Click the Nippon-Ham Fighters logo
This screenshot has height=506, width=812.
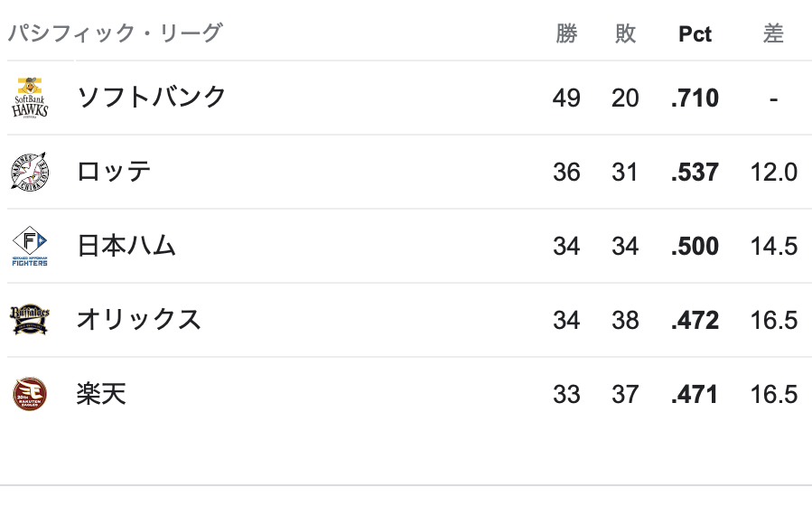click(x=30, y=246)
